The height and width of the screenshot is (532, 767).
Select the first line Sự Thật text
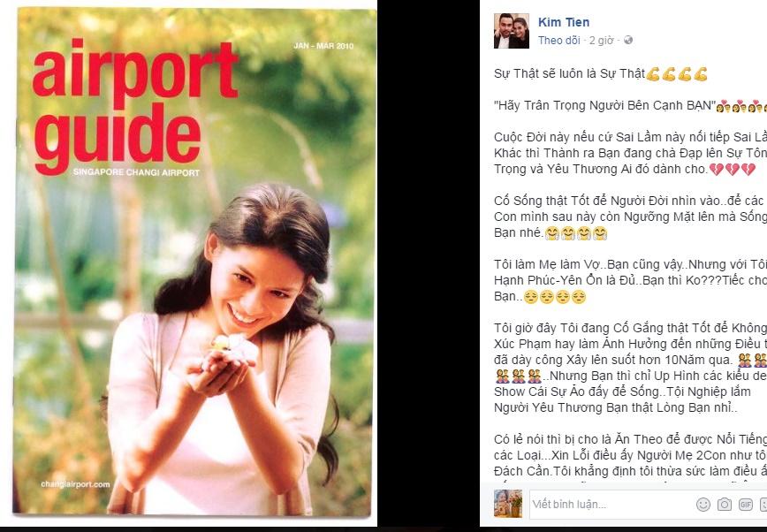pyautogui.click(x=569, y=74)
